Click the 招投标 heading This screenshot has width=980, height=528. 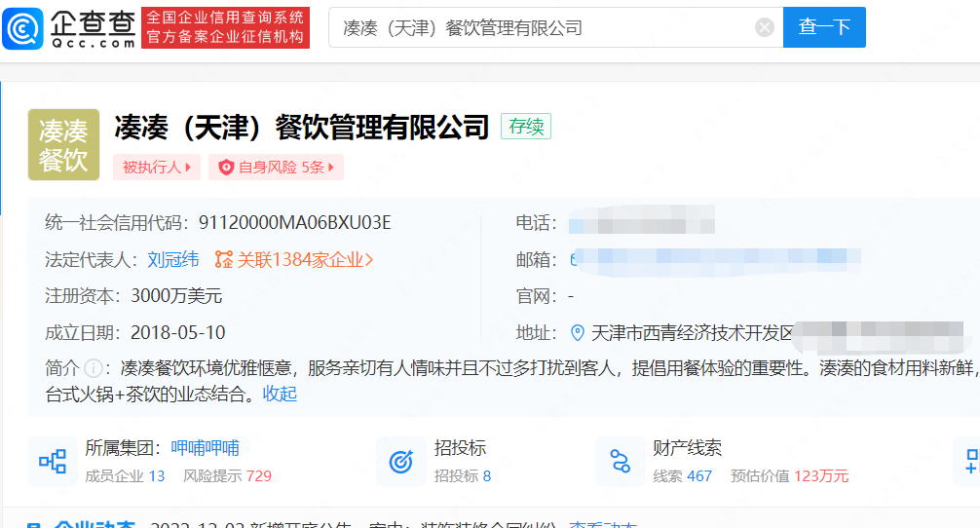click(x=460, y=447)
